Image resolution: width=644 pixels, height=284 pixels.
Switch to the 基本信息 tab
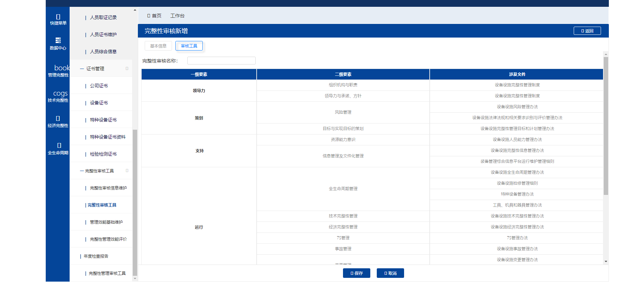[x=158, y=46]
